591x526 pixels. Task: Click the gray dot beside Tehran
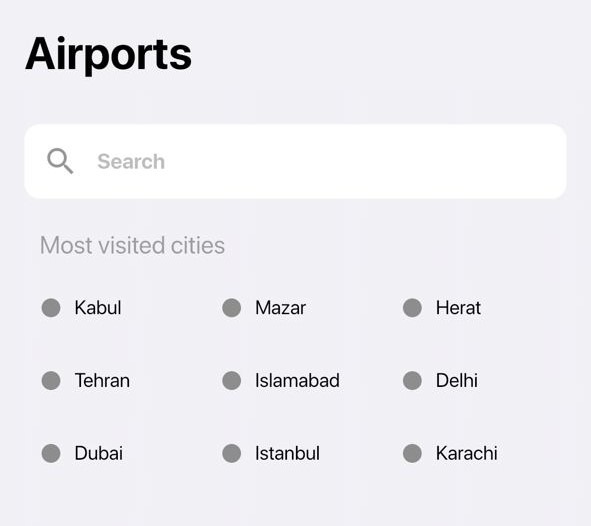tap(51, 381)
